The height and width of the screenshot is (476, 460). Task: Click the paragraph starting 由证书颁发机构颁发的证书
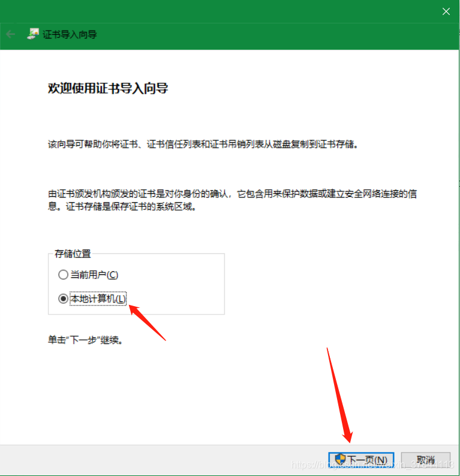point(232,200)
